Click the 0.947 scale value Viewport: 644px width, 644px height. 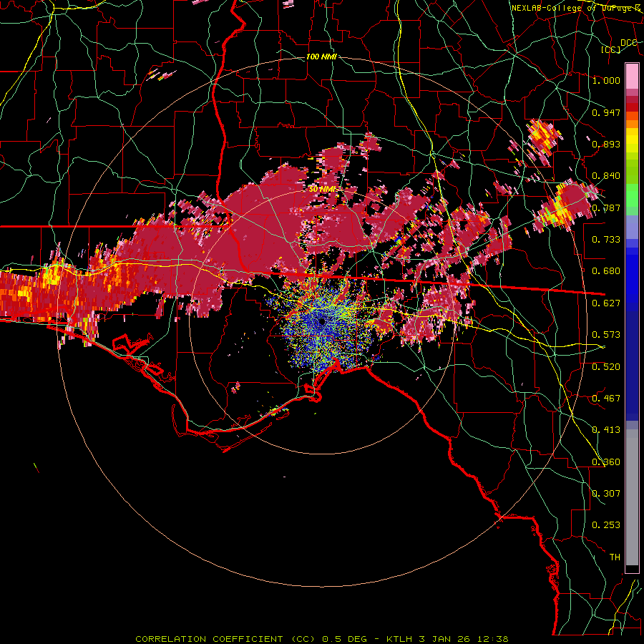(x=606, y=112)
